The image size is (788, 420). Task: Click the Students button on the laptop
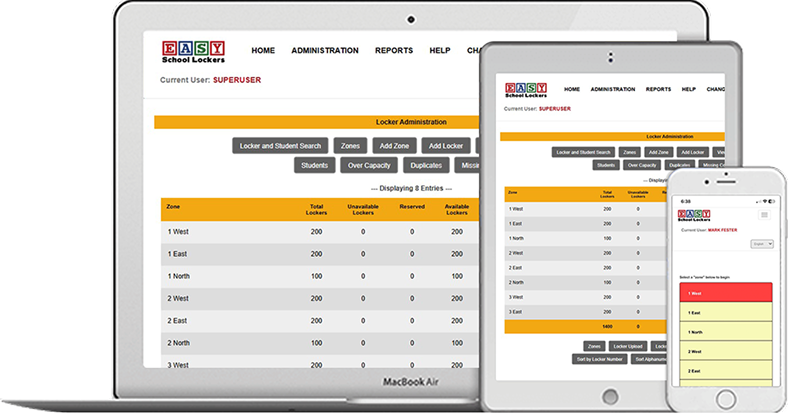pos(314,165)
